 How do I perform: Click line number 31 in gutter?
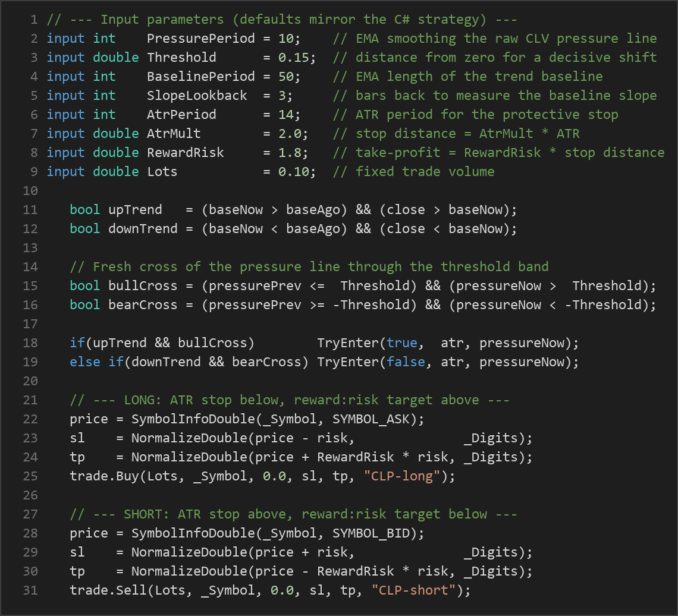point(30,590)
